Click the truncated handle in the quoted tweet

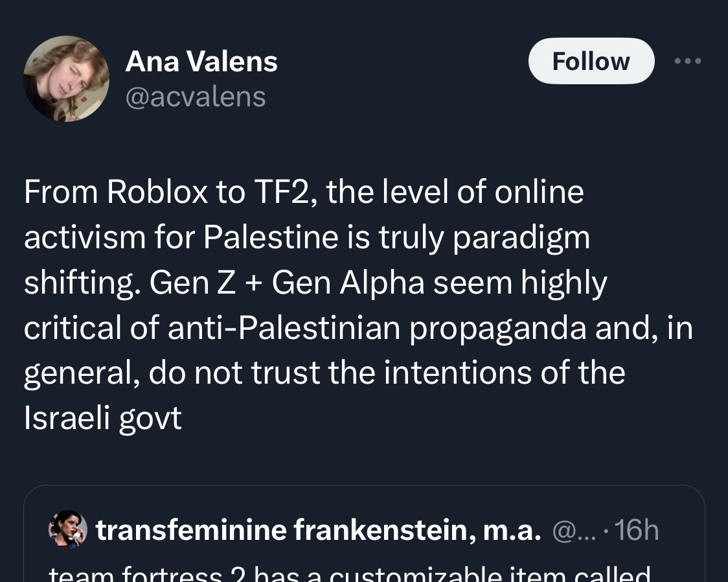568,530
